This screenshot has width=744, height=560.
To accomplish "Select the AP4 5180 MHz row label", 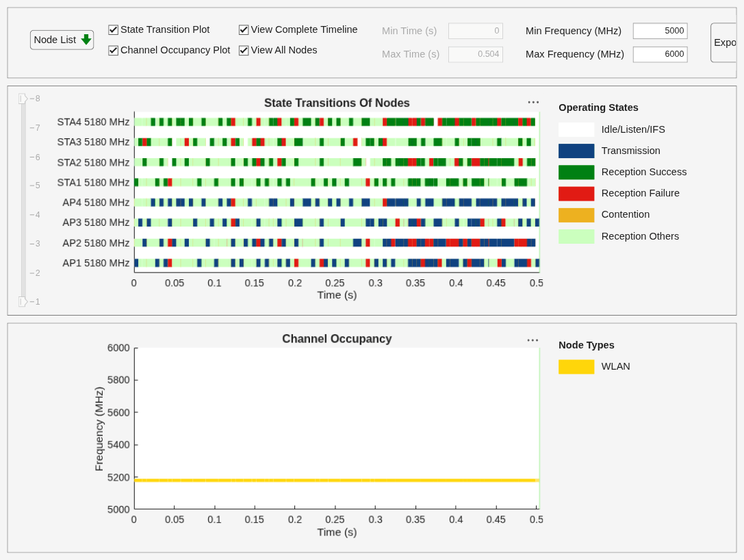I will (96, 203).
